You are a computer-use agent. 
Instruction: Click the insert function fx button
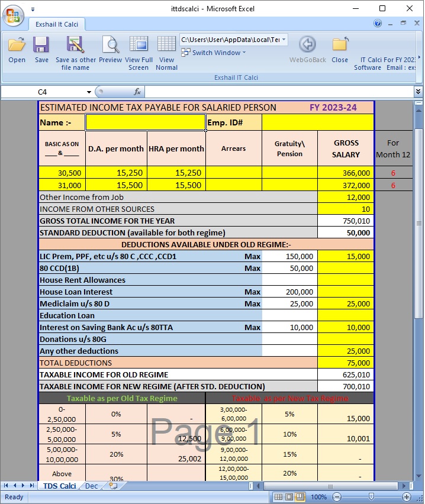(x=137, y=92)
